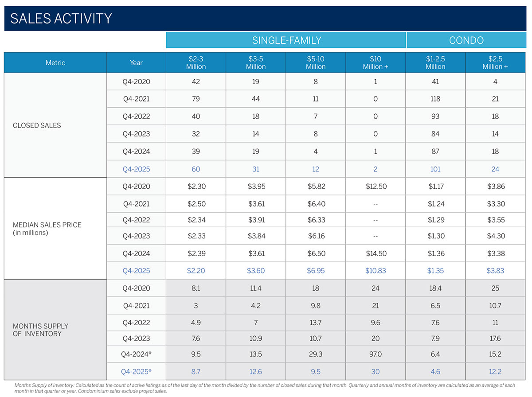Image resolution: width=532 pixels, height=397 pixels.
Task: Select the $5-10 Million column header
Action: pos(315,62)
